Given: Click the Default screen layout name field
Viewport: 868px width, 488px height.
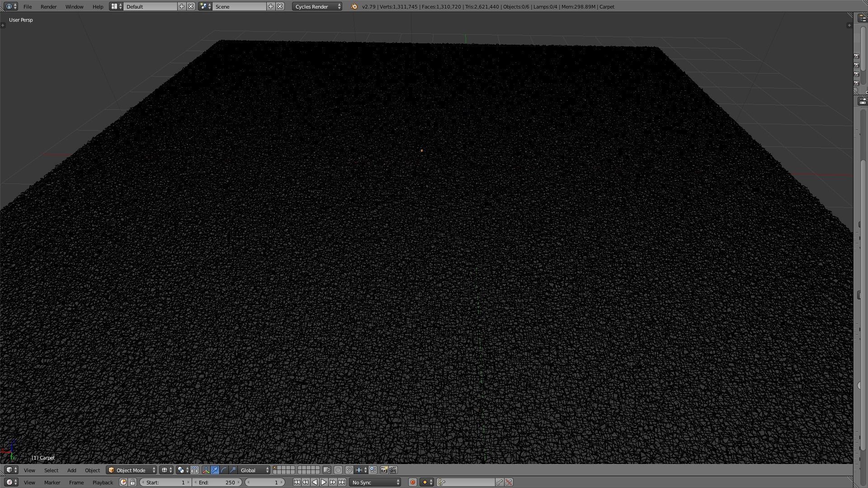Looking at the screenshot, I should pyautogui.click(x=151, y=7).
